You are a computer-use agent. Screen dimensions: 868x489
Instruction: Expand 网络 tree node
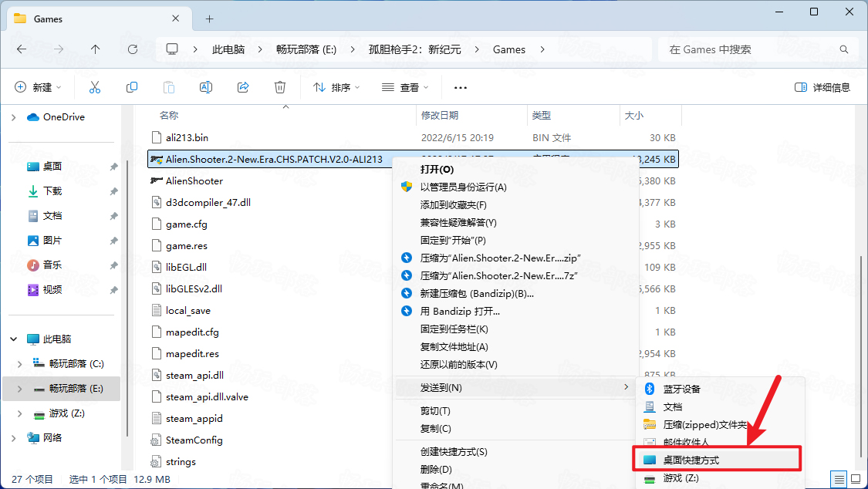coord(14,438)
